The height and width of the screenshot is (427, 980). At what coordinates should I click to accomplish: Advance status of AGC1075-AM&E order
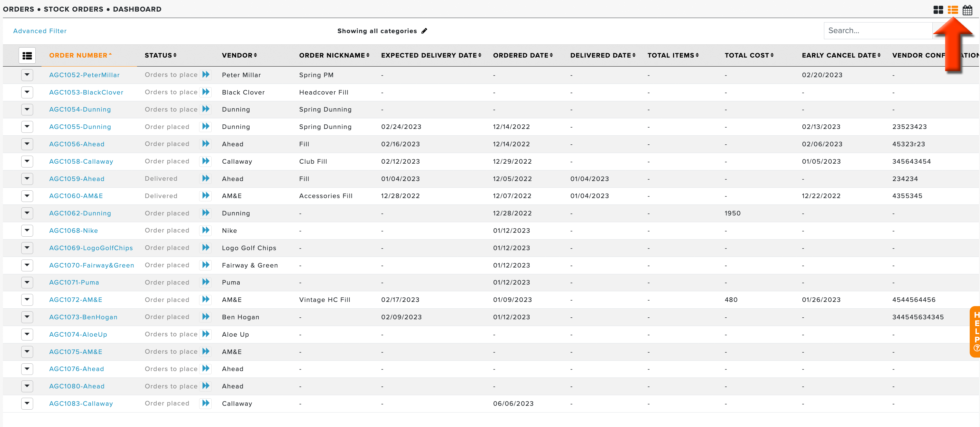click(206, 351)
